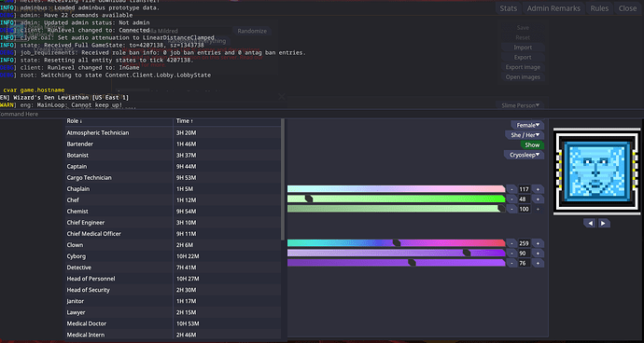This screenshot has width=644, height=343.
Task: Click the Randomize name button
Action: pyautogui.click(x=252, y=31)
